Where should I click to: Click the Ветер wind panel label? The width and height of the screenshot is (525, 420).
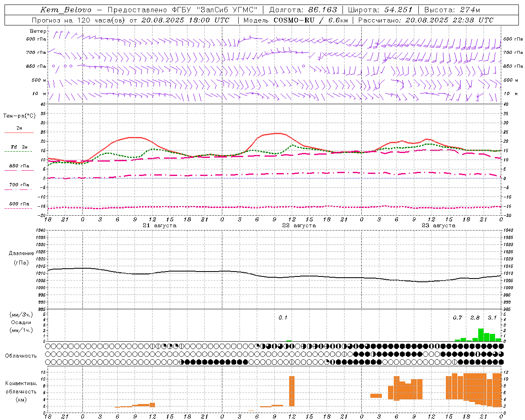(x=38, y=31)
